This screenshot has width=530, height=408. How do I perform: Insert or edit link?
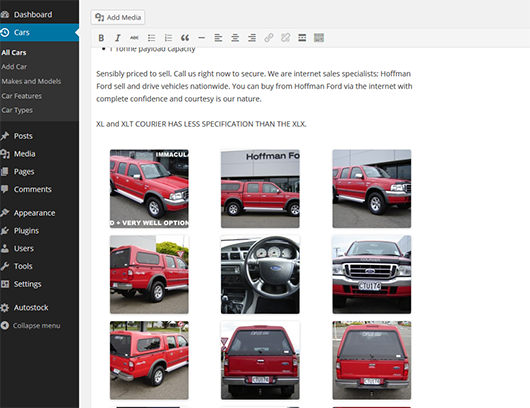(x=269, y=38)
